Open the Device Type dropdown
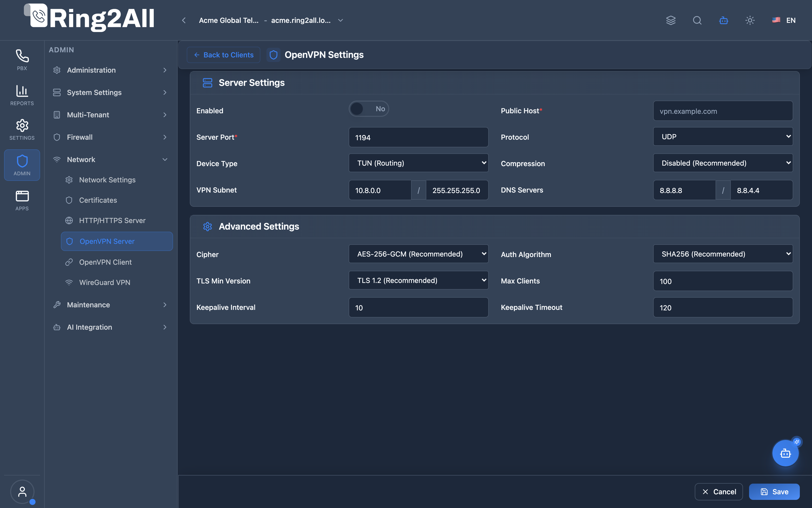The width and height of the screenshot is (812, 508). pos(418,163)
